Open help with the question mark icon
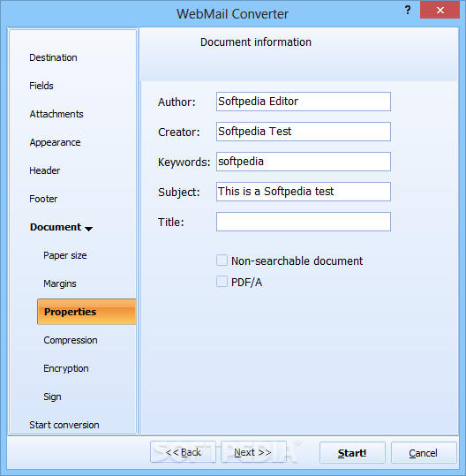This screenshot has width=466, height=476. point(408,11)
